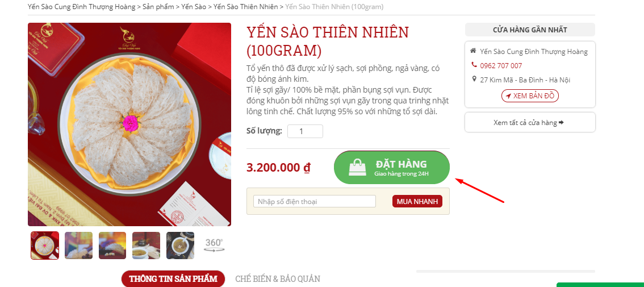Click the MUA NHANH button

pos(417,201)
